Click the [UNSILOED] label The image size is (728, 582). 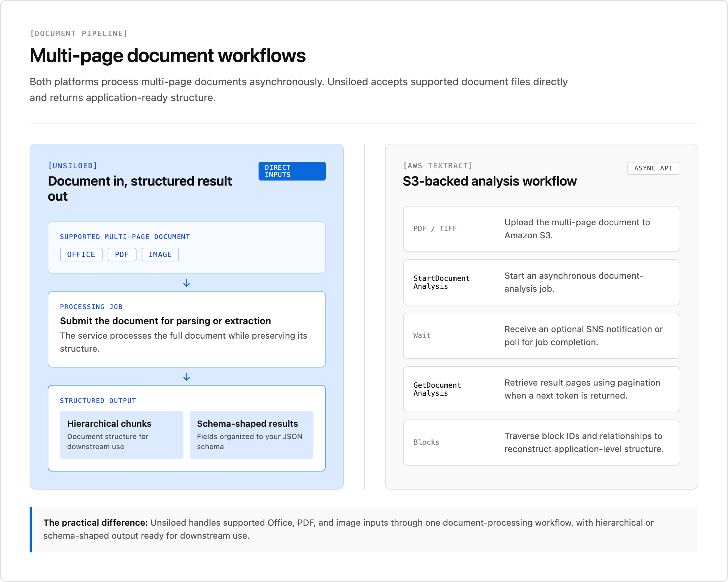[x=73, y=166]
